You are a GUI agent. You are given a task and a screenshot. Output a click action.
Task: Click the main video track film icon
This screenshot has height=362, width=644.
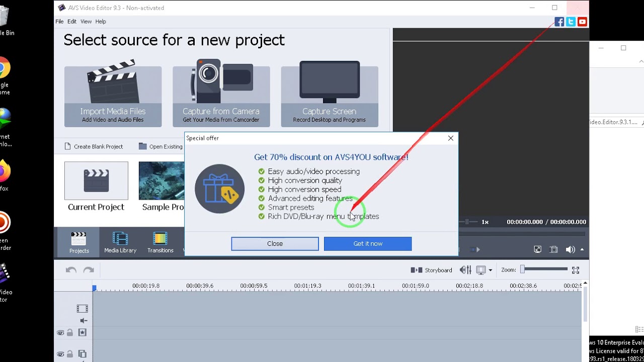click(82, 309)
